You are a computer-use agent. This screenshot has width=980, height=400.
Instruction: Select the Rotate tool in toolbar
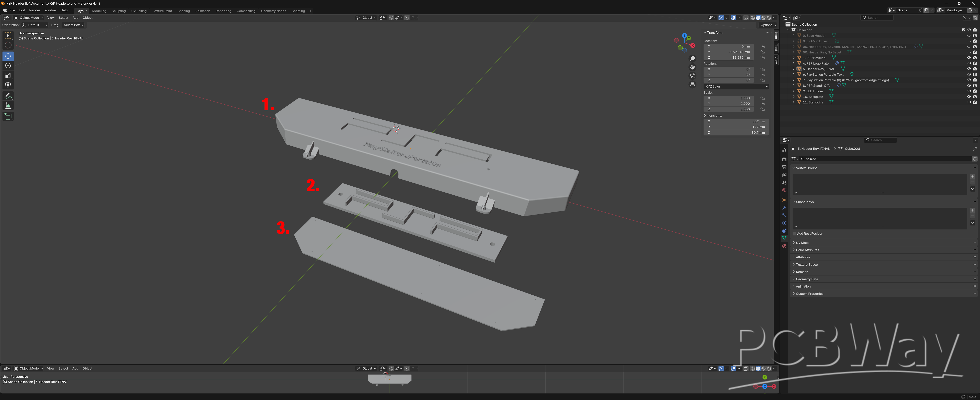[x=8, y=66]
